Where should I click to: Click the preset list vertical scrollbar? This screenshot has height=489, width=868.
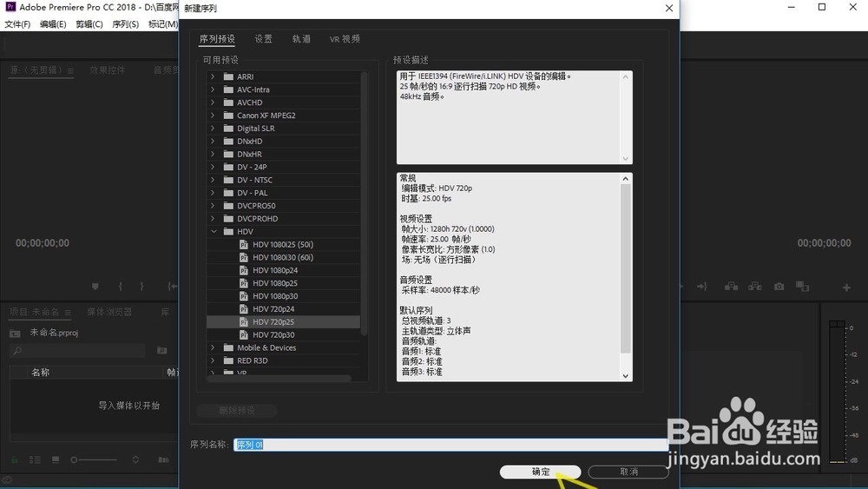(364, 203)
